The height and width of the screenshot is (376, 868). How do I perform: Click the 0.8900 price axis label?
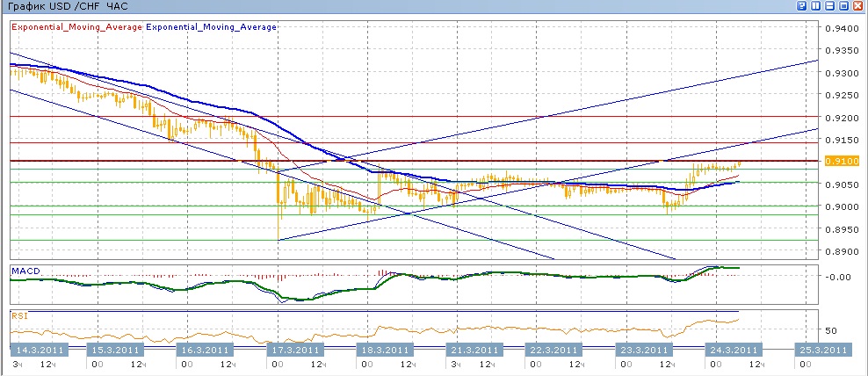[x=842, y=251]
